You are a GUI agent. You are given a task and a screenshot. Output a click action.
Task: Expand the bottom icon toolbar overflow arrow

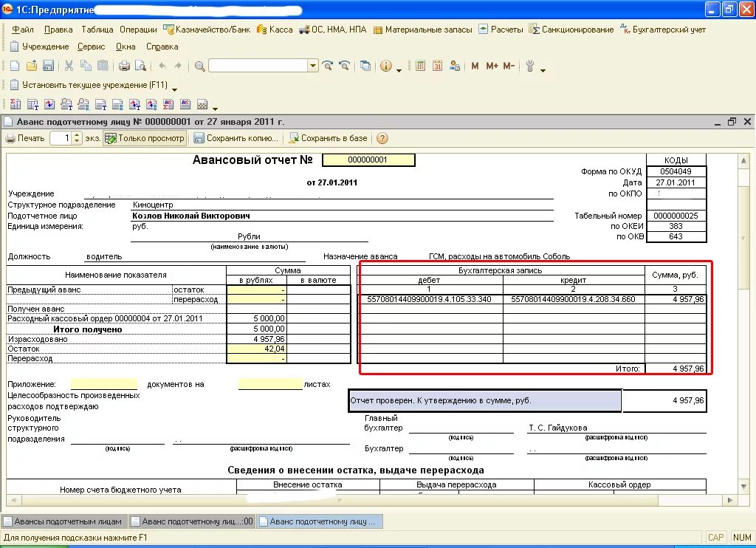pos(215,109)
